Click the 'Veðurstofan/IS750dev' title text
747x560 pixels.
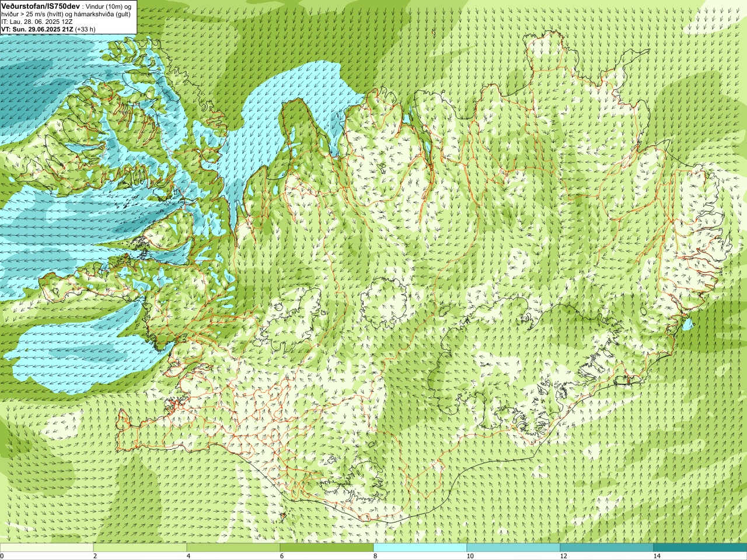click(41, 6)
